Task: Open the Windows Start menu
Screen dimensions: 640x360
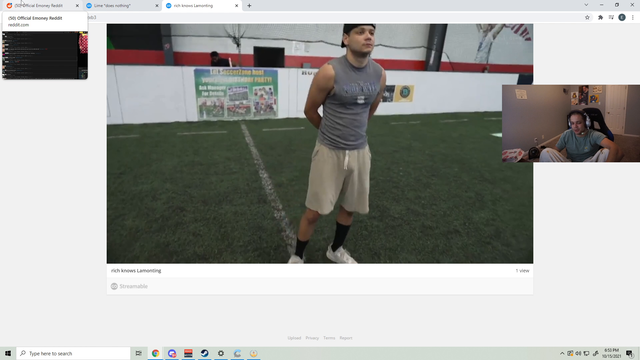Action: [x=8, y=353]
